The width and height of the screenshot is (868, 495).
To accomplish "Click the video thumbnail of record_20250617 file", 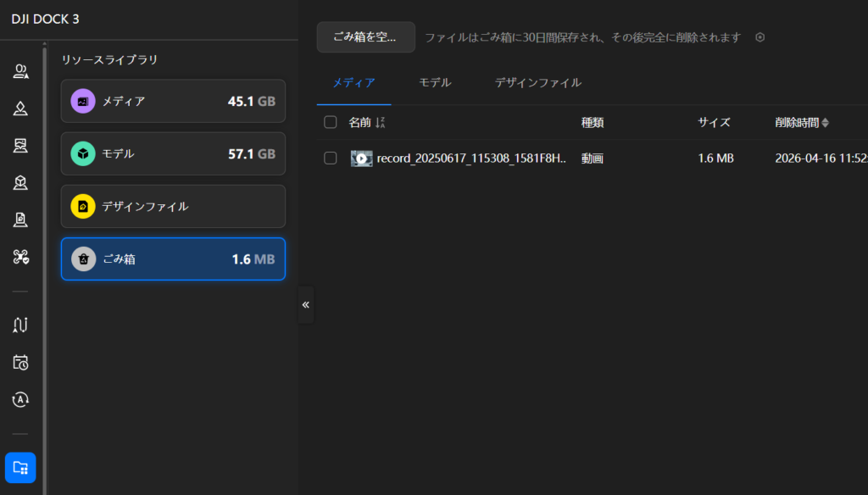I will pos(361,159).
